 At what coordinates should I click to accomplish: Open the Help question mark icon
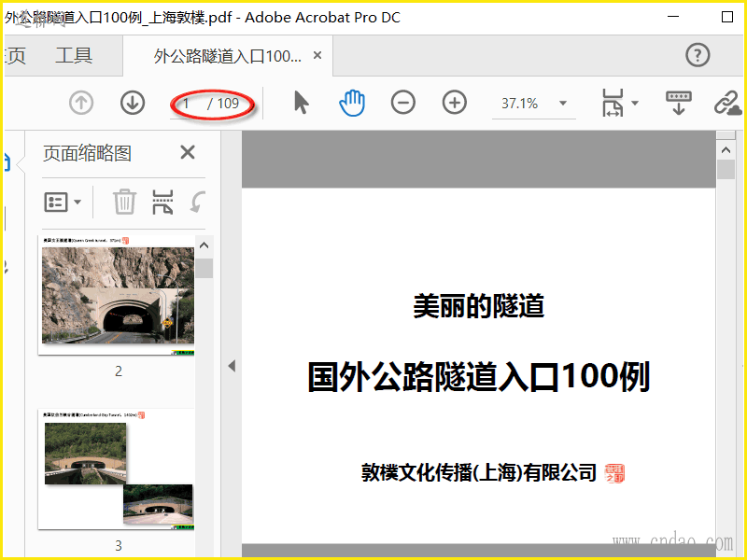tap(698, 55)
